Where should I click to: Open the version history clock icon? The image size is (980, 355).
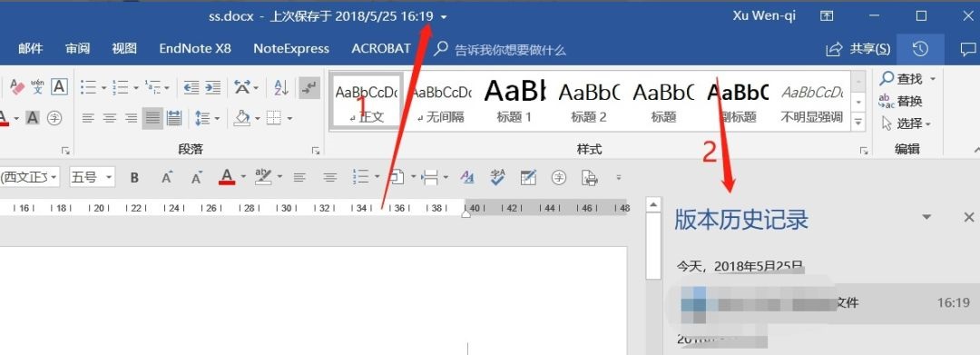click(x=920, y=49)
